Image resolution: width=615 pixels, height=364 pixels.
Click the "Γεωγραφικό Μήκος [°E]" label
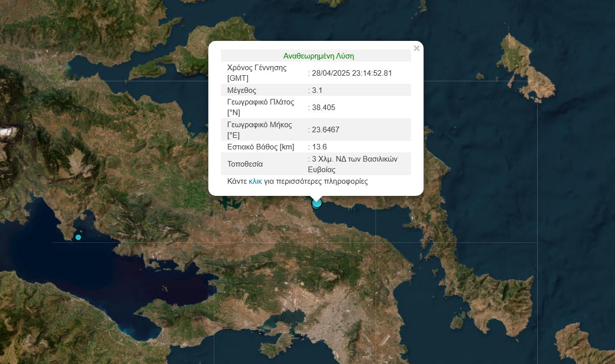260,130
